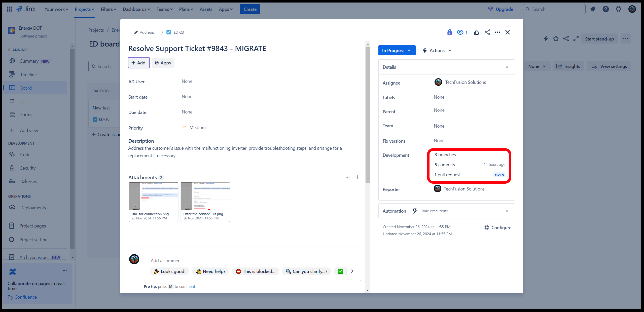This screenshot has height=312, width=644.
Task: Click the add attachment plus icon
Action: 357,177
